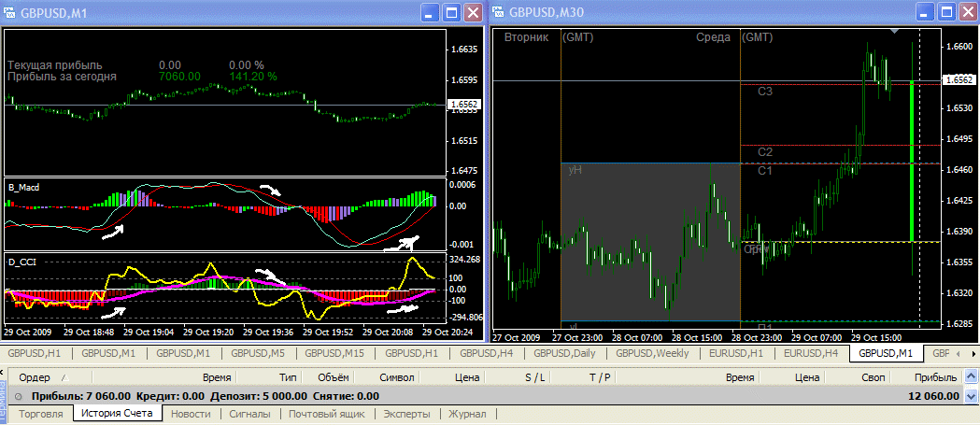Screen dimensions: 980x425
Task: Click the 12 060.00 balance total
Action: coord(932,396)
